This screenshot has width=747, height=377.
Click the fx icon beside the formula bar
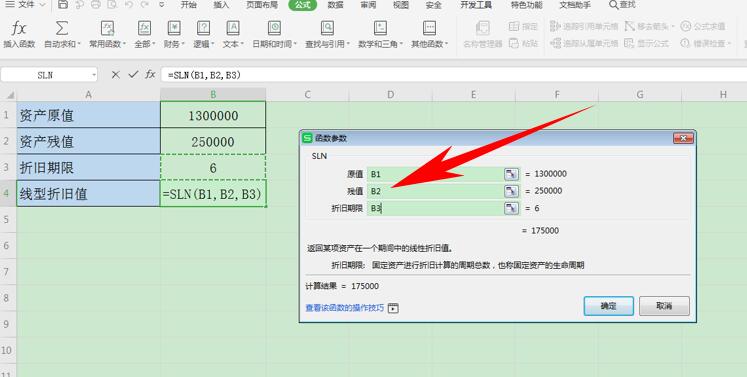point(151,74)
